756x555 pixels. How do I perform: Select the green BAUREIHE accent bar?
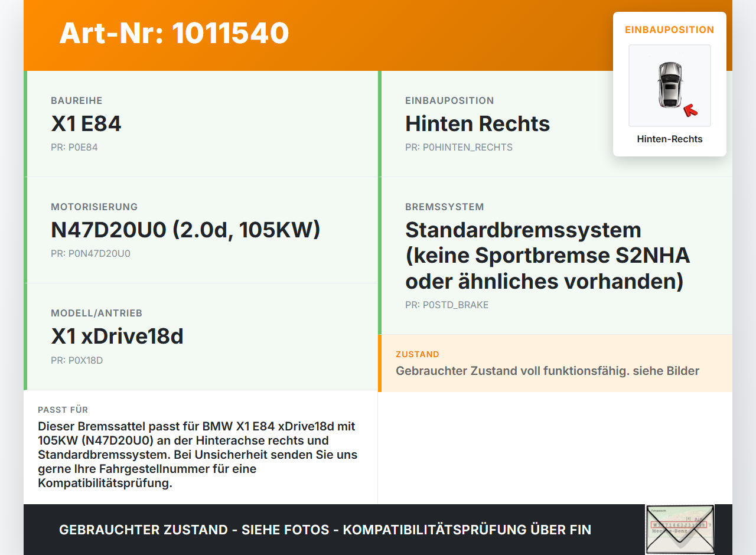tap(25, 124)
